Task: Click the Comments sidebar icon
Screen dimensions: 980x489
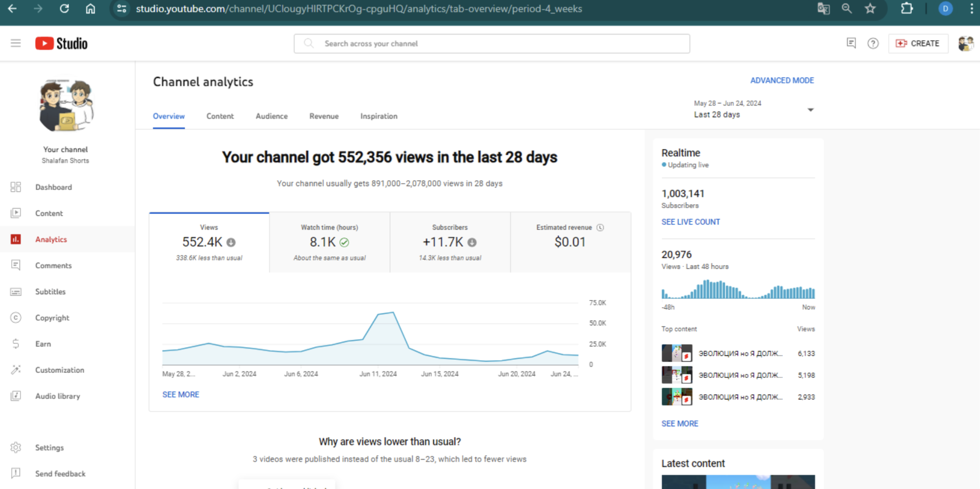Action: pos(16,265)
